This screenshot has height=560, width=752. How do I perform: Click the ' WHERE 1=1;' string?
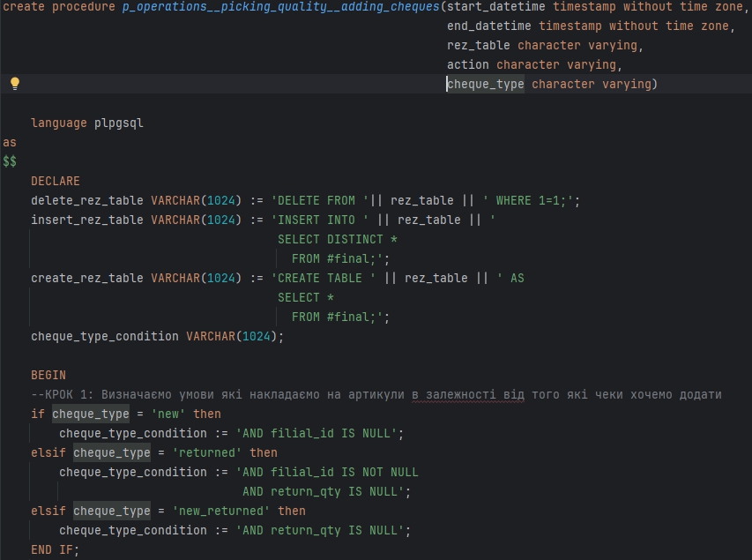(x=528, y=200)
